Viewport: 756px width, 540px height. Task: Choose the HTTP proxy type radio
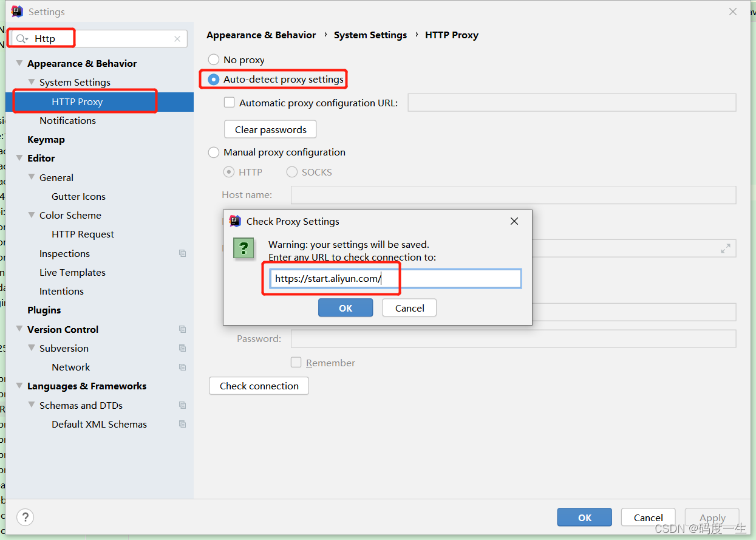229,172
